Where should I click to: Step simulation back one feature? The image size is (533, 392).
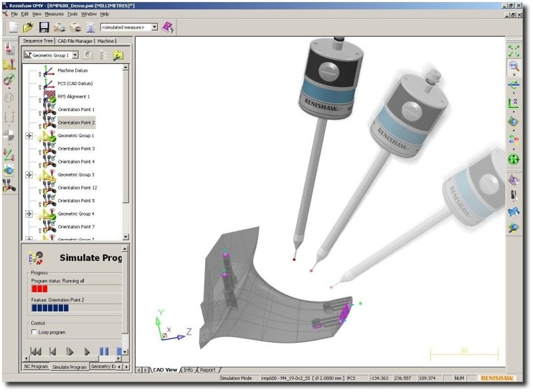click(53, 351)
